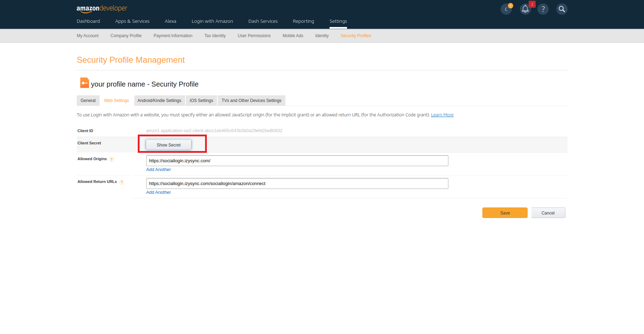Open the Alexa menu item

click(170, 21)
